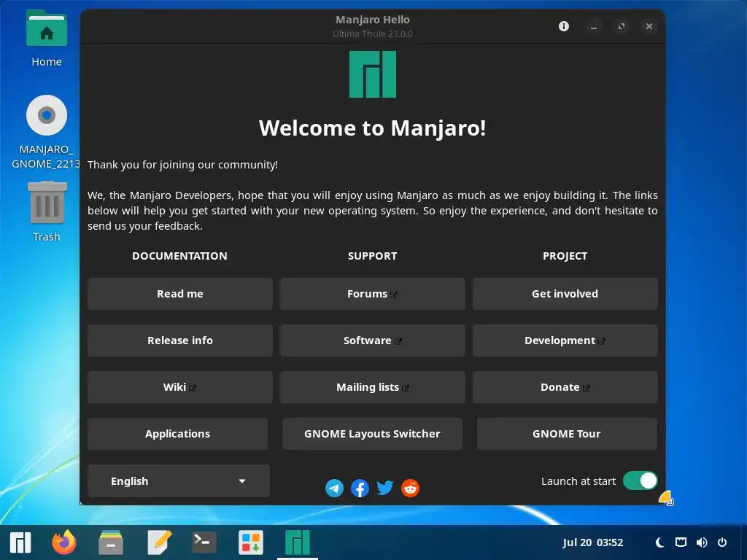Screen dimensions: 747x560
Task: Click the Applications button
Action: tap(178, 434)
